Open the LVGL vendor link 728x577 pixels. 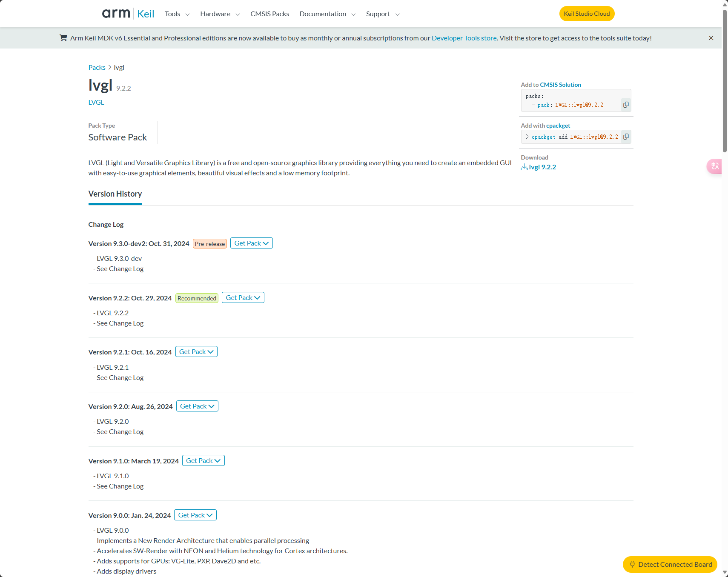coord(96,102)
